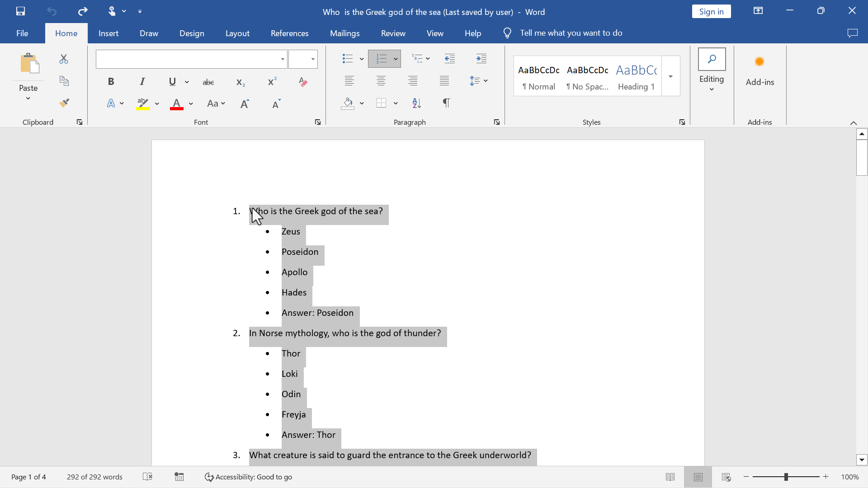Click the Home ribbon tab
The image size is (868, 488).
(x=66, y=33)
